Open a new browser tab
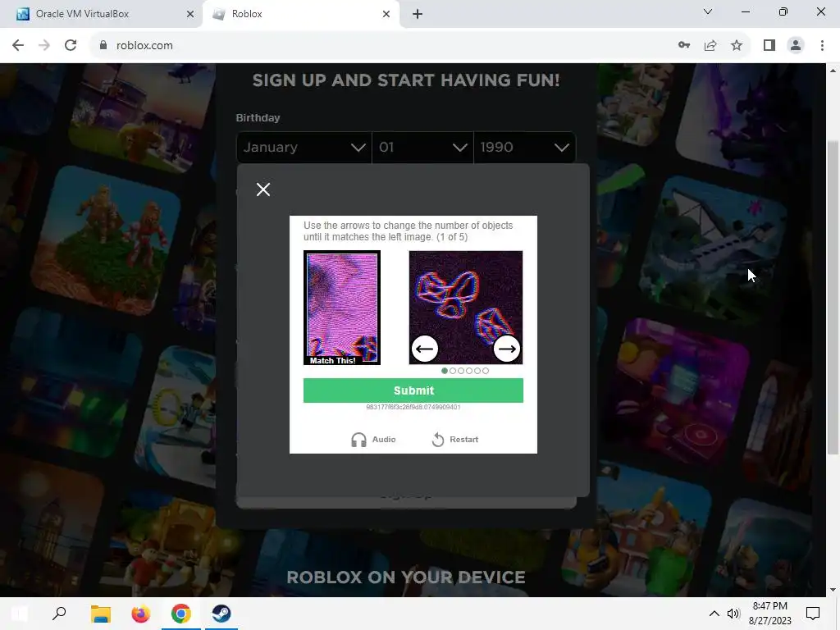Screen dimensions: 840x630 click(418, 15)
